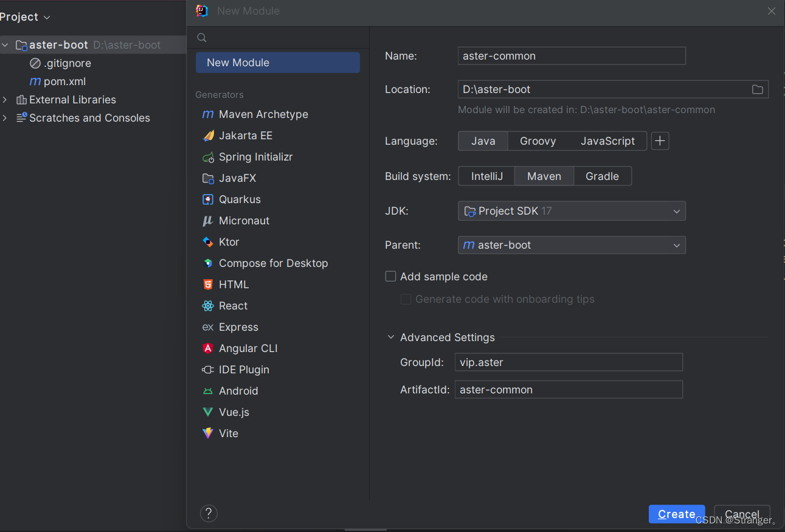
Task: Toggle Generate code with onboarding tips
Action: click(x=406, y=299)
